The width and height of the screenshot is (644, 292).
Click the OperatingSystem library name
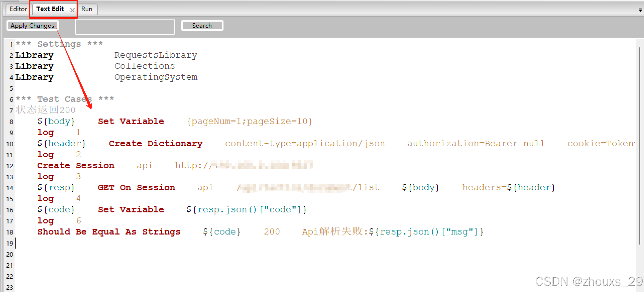(x=156, y=77)
